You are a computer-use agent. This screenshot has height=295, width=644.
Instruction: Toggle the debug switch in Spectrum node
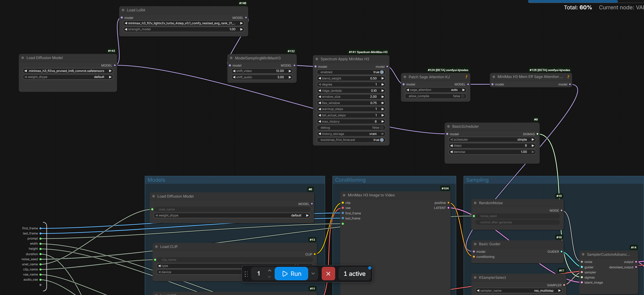(x=382, y=128)
